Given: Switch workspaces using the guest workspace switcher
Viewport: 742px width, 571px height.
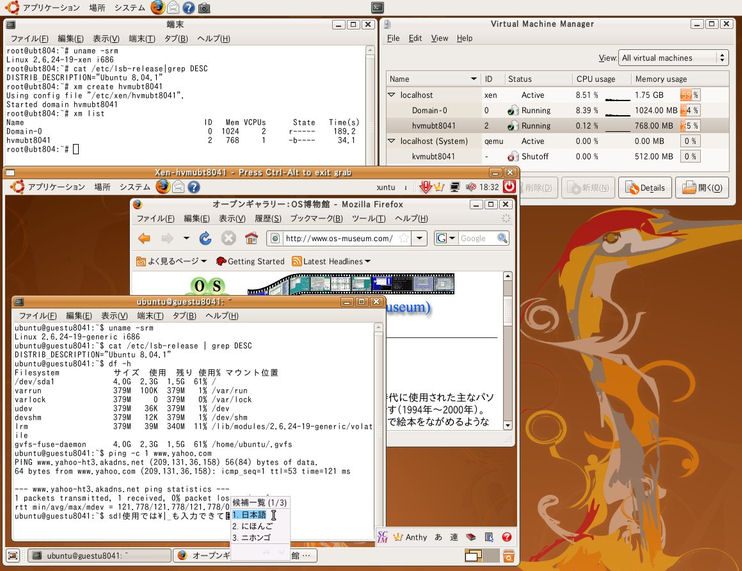Looking at the screenshot, I should [481, 556].
